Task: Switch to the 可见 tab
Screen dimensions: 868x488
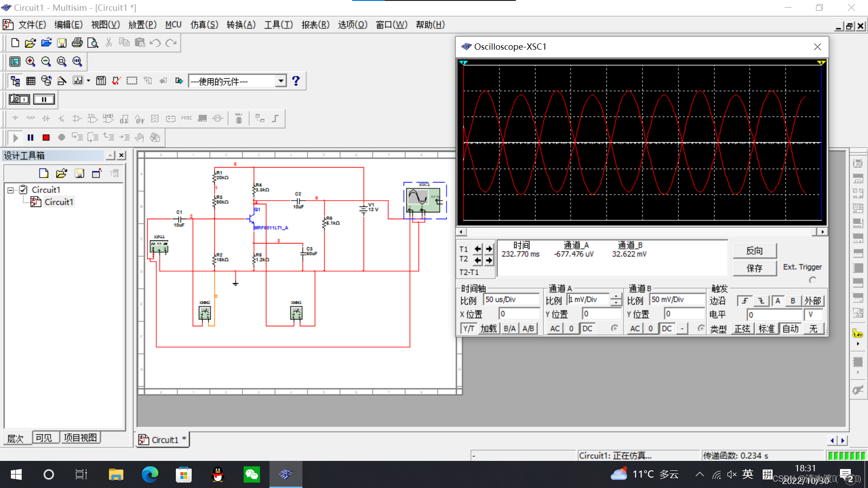Action: pos(44,438)
